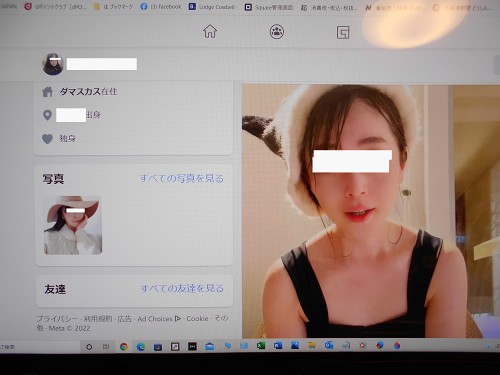Open the 'Square管理画面' bookmark
Screen dimensions: 500x375
(269, 7)
